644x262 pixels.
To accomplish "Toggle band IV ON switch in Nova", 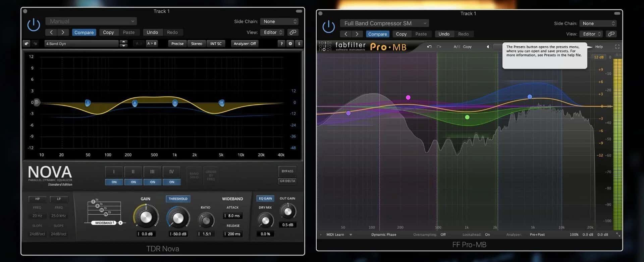I will 172,182.
